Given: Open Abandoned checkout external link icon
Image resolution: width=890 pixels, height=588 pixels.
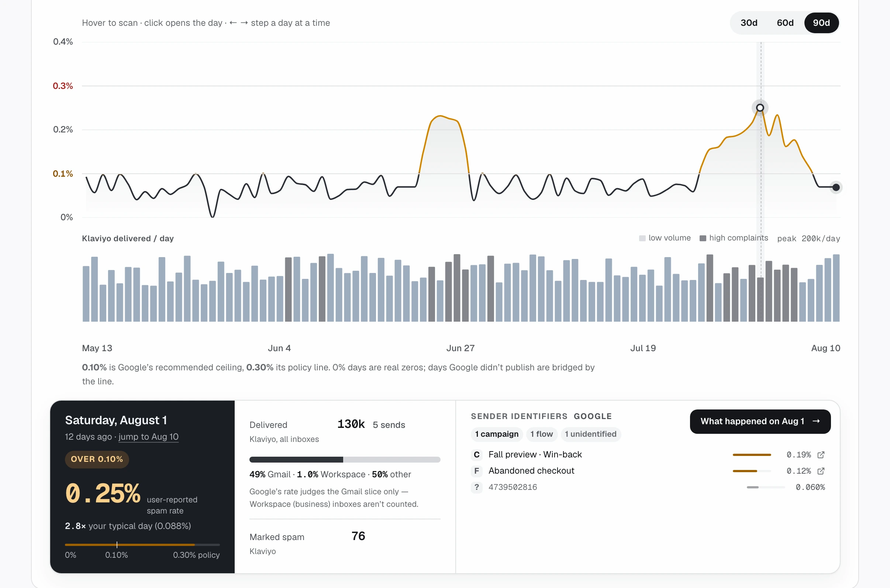Looking at the screenshot, I should (821, 471).
